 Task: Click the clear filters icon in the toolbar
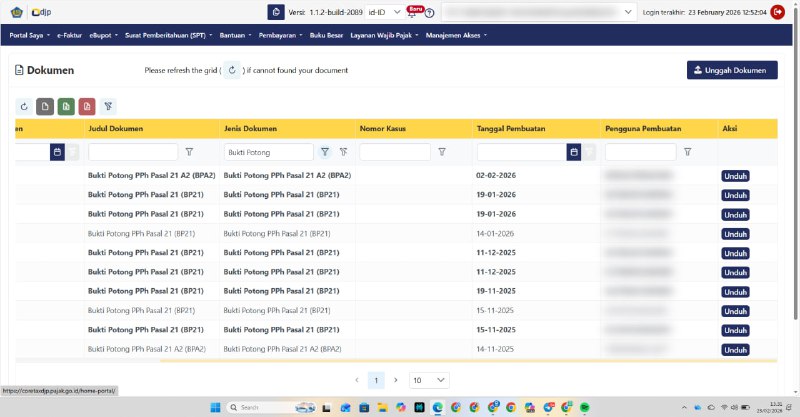[108, 106]
